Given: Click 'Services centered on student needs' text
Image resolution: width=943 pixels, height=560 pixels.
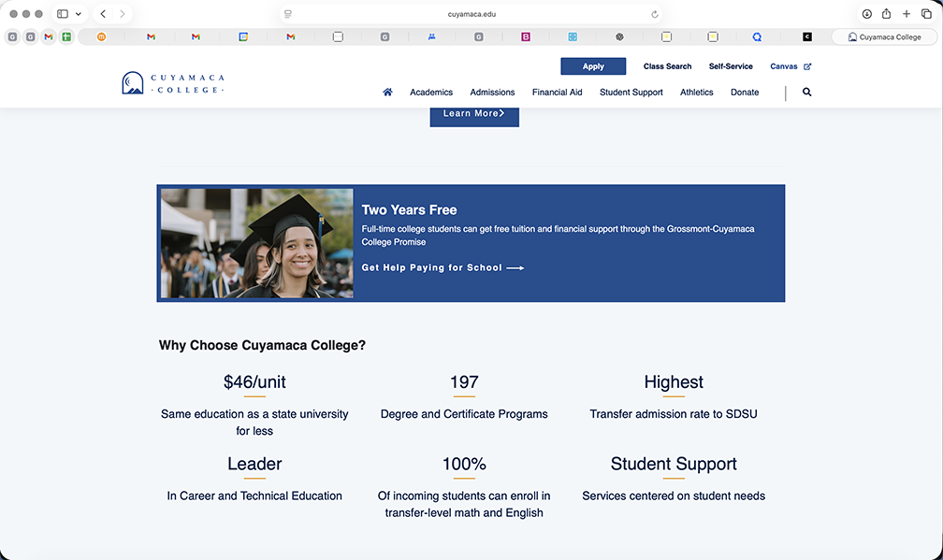Looking at the screenshot, I should click(674, 495).
